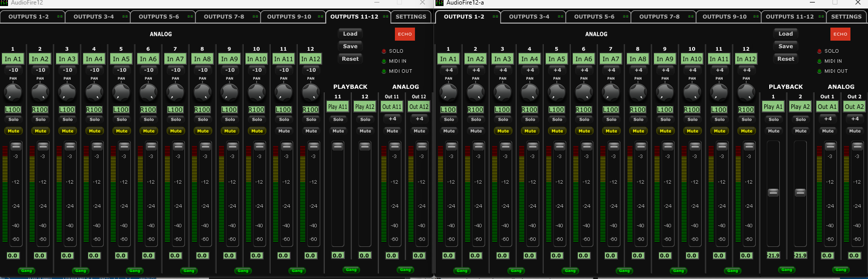The width and height of the screenshot is (868, 279).
Task: Switch to Outputs 3-4 tab in AudioFire12-a
Action: click(x=533, y=17)
